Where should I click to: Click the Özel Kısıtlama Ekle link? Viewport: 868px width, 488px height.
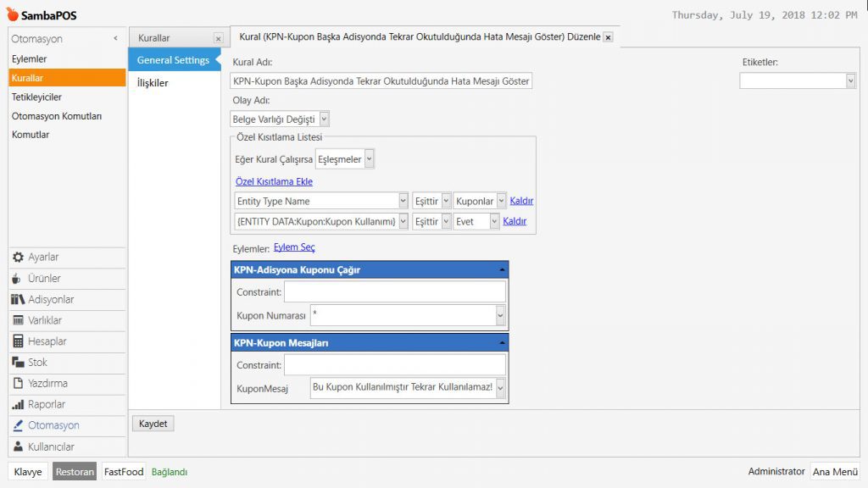click(x=273, y=181)
